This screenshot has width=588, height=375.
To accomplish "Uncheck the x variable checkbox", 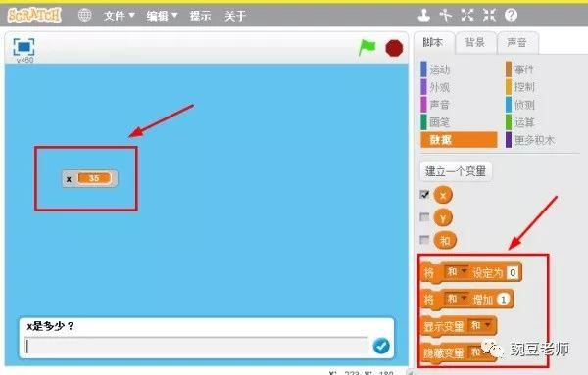I will pos(424,195).
